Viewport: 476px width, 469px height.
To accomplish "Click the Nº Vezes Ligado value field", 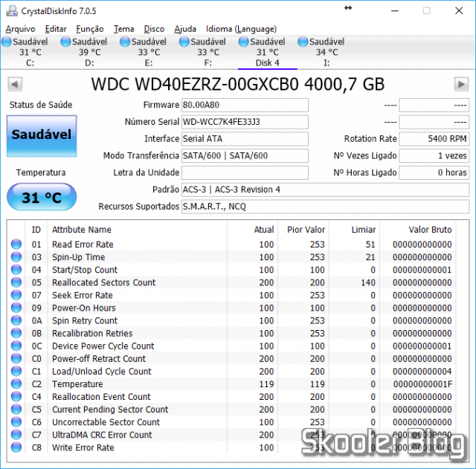I will [x=434, y=156].
